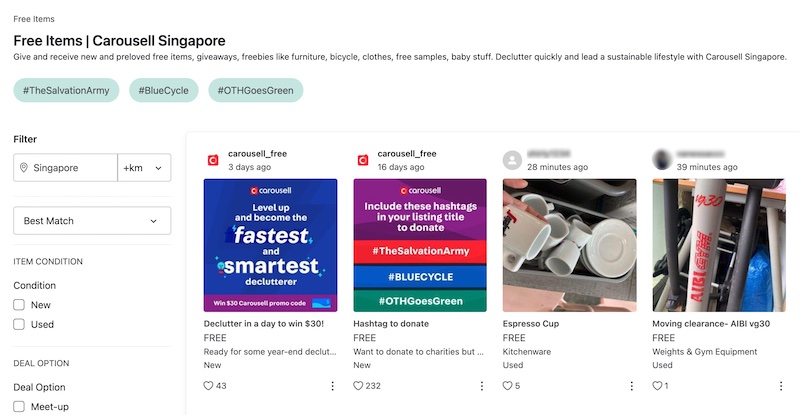Expand the Best Match sort dropdown

[92, 220]
